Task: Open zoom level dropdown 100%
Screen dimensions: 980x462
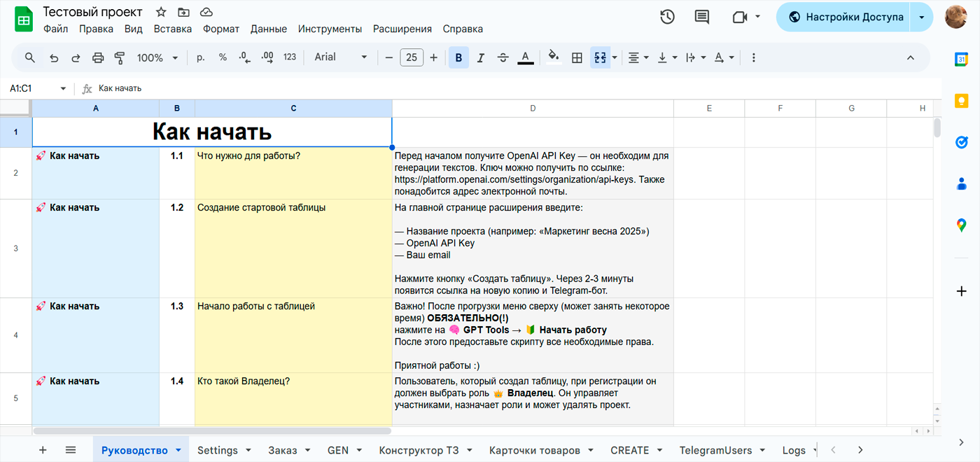Action: tap(157, 57)
